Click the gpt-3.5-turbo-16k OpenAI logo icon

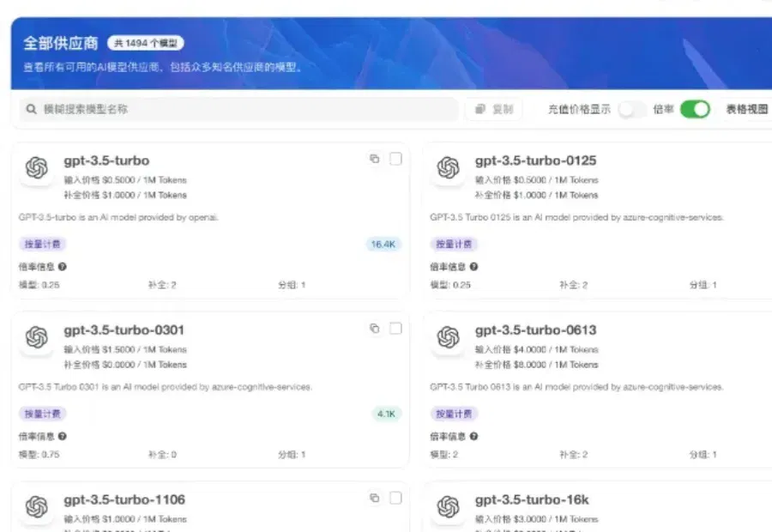point(448,507)
